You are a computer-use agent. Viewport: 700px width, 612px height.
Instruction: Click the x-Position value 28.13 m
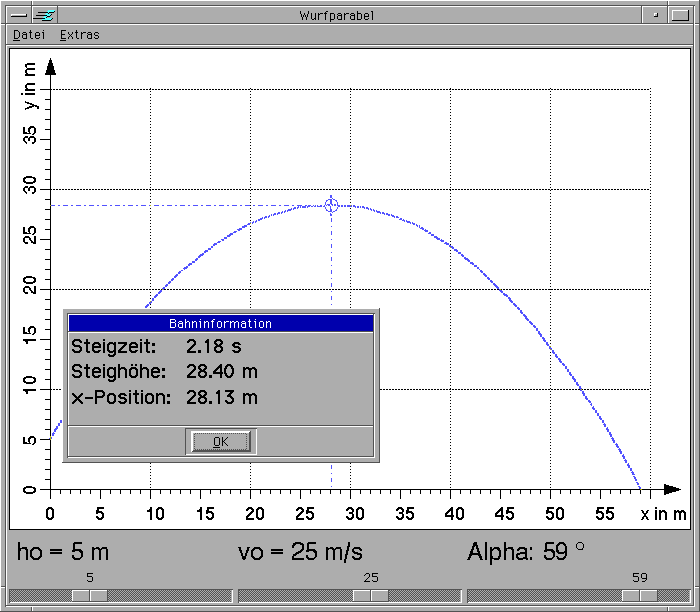(x=222, y=397)
